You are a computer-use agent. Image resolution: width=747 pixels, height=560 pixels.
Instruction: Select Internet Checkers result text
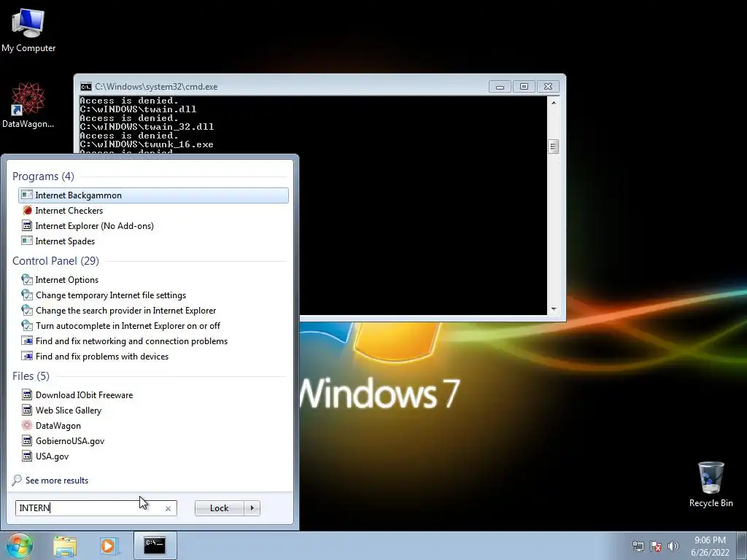tap(69, 211)
